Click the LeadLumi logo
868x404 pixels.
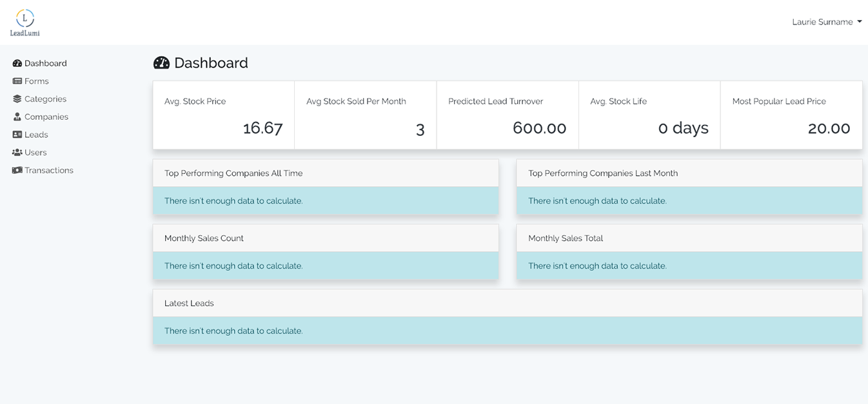(25, 23)
